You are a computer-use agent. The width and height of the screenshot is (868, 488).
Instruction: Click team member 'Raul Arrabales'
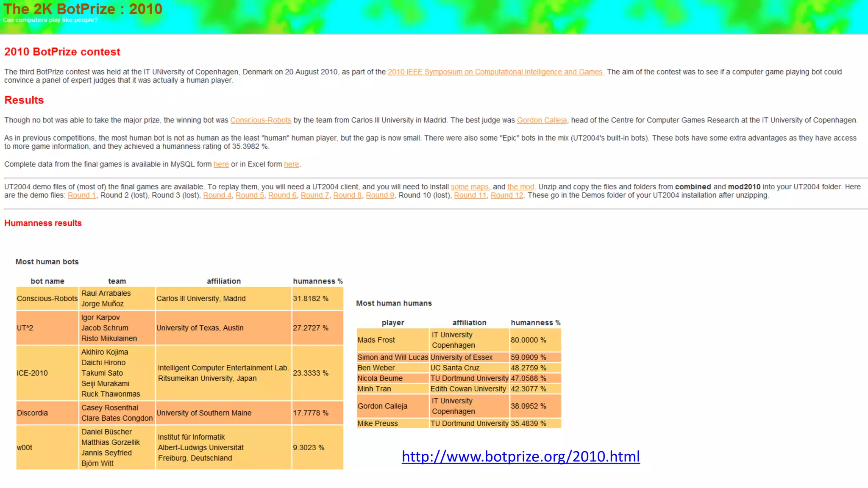pyautogui.click(x=106, y=293)
